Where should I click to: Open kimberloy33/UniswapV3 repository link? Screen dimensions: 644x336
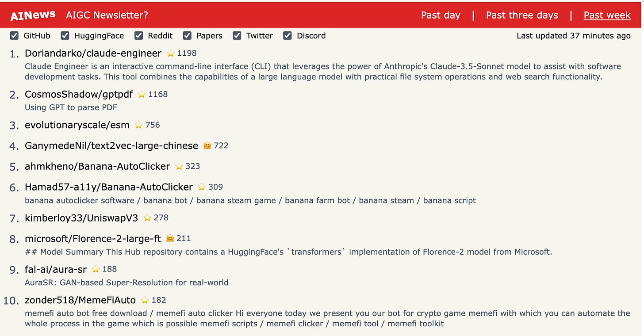81,218
